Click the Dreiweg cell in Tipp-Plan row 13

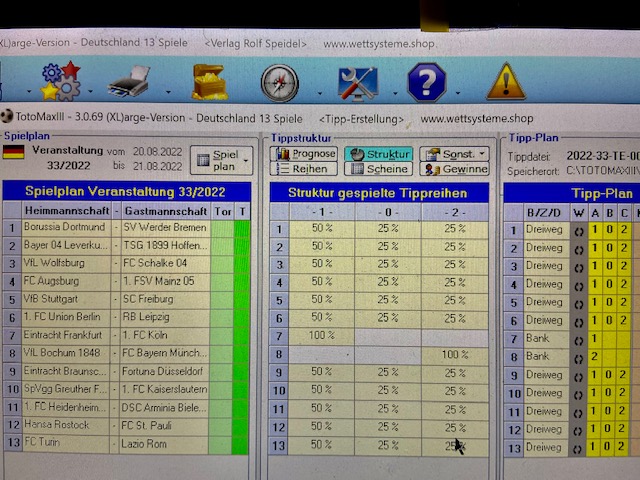[x=546, y=447]
